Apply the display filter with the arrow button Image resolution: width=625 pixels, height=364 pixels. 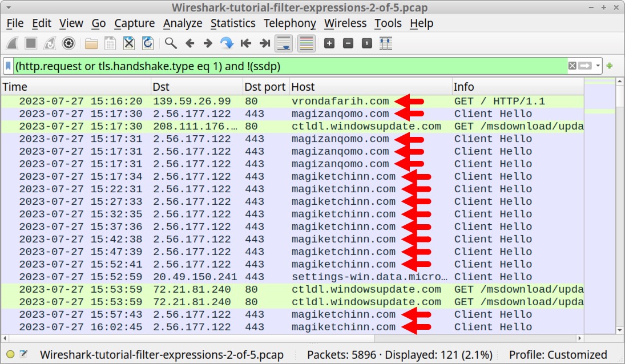point(585,66)
